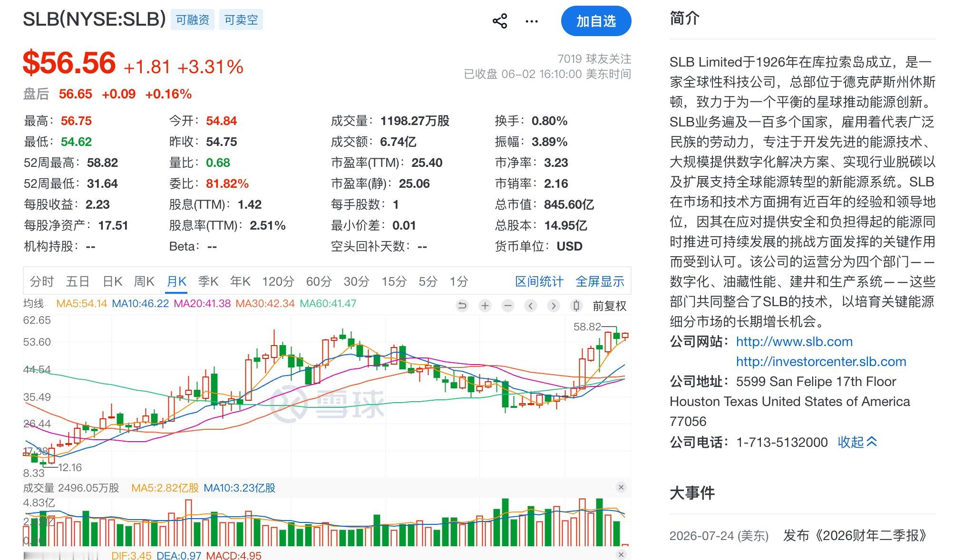Click the 成交量 value 1198.27万股
Image resolution: width=954 pixels, height=560 pixels.
[415, 121]
